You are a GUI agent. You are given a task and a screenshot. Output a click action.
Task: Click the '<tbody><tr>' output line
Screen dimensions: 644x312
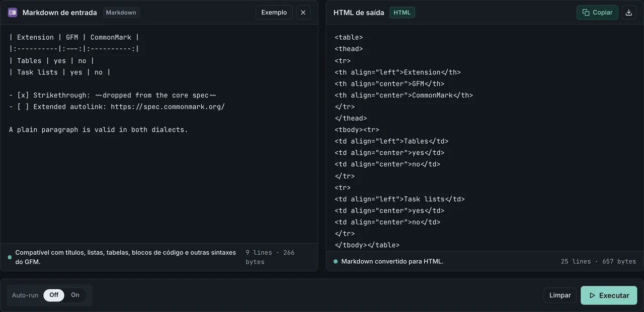(x=357, y=130)
